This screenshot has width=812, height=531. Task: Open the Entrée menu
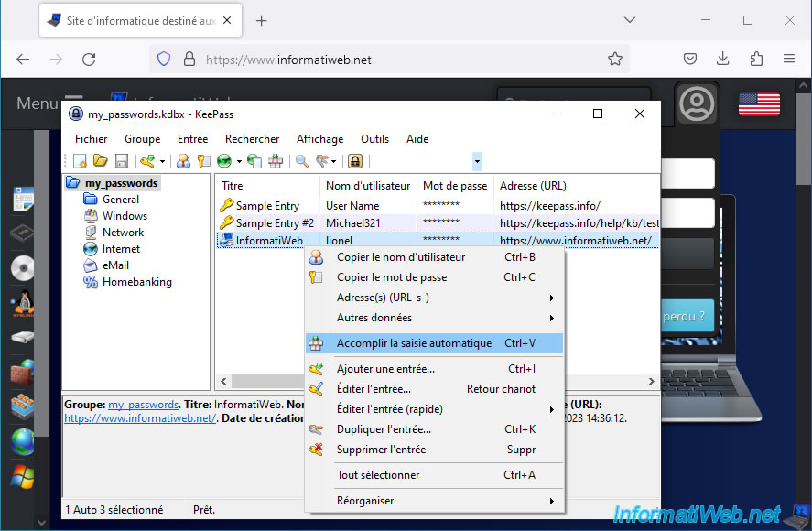pos(192,139)
